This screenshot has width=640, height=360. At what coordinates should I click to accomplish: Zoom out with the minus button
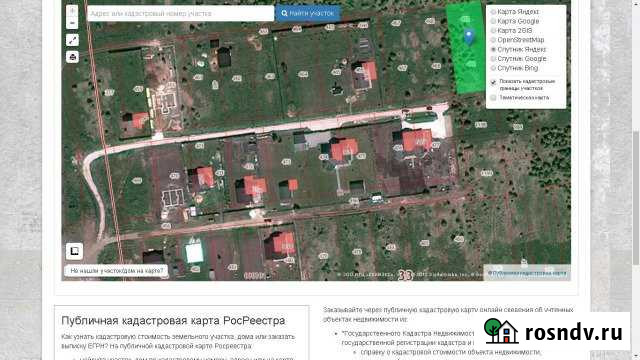tap(72, 23)
